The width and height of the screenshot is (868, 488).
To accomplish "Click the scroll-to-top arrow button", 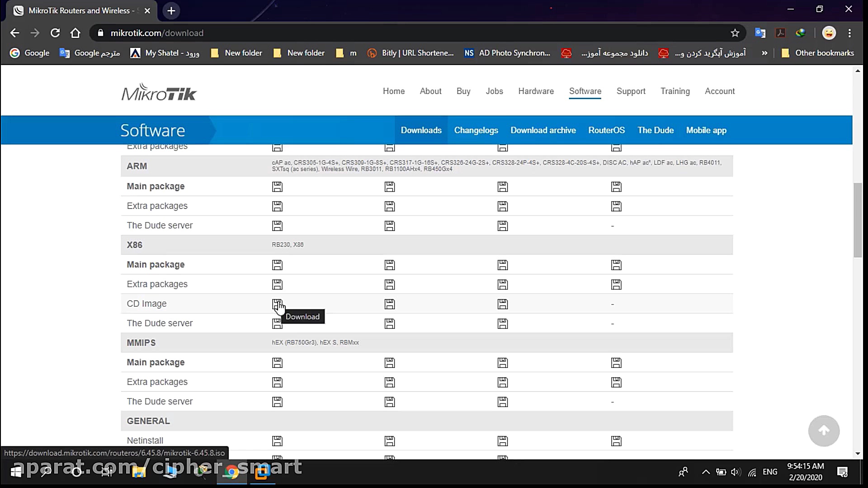I will [823, 431].
